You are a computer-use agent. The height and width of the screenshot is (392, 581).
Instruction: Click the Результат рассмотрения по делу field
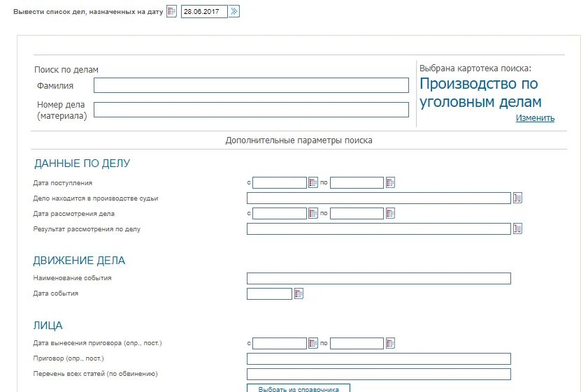(379, 228)
